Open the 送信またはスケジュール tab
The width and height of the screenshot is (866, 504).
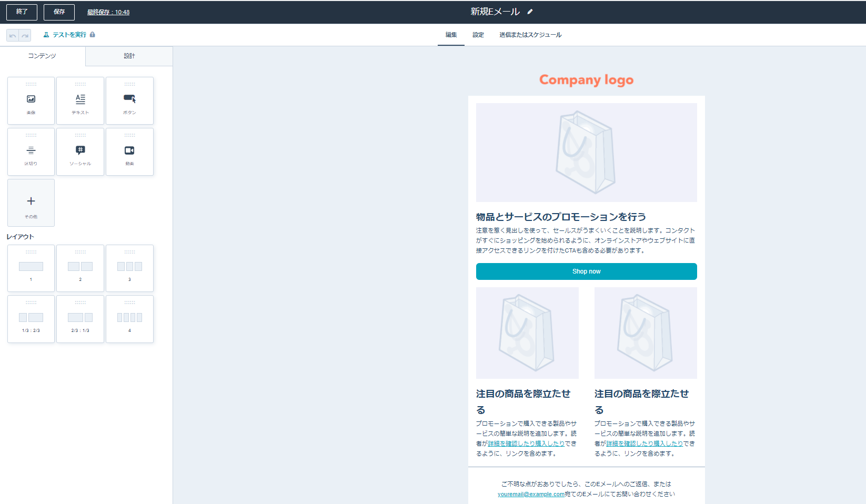tap(530, 35)
